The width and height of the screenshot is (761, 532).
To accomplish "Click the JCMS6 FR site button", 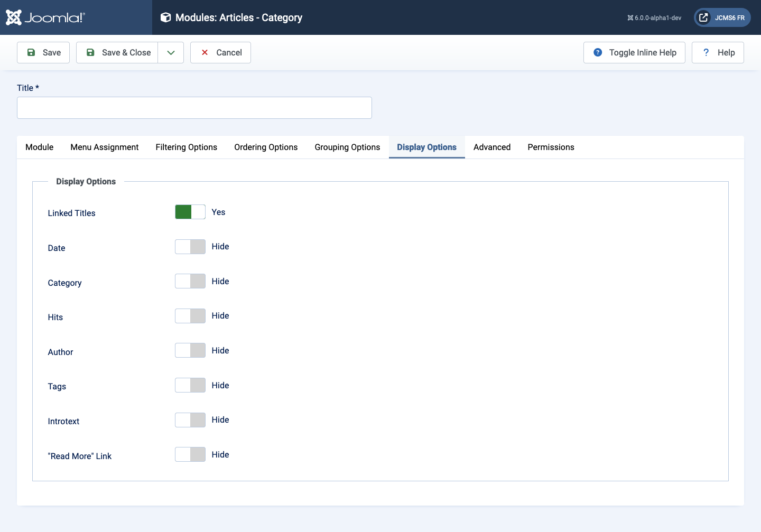I will point(722,17).
